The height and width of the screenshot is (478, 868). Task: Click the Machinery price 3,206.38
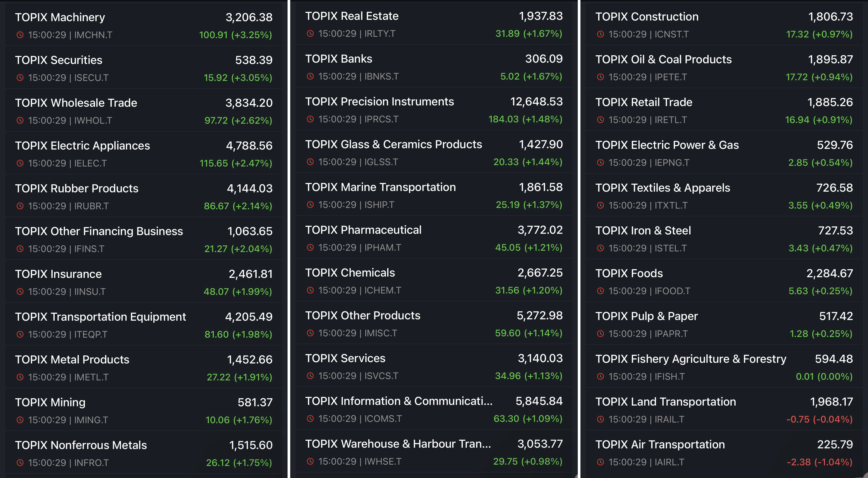tap(249, 17)
